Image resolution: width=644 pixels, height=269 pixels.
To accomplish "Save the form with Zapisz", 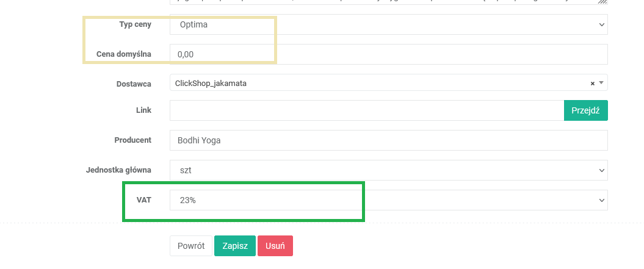I will (x=234, y=246).
